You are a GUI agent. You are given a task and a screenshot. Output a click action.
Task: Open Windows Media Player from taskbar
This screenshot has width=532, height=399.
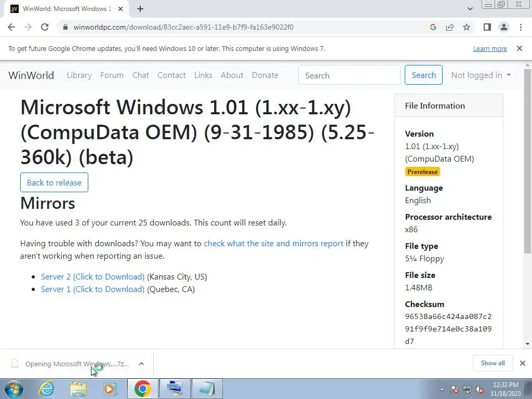coord(110,389)
